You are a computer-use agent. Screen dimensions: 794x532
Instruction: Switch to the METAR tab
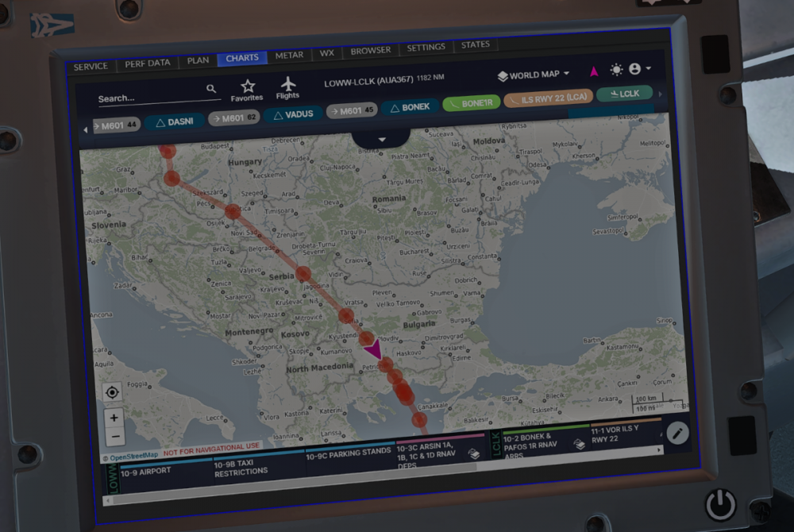[x=289, y=56]
